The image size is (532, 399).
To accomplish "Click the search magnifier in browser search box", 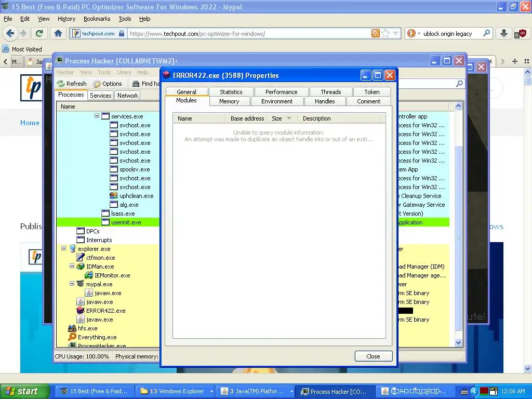I will coord(486,33).
